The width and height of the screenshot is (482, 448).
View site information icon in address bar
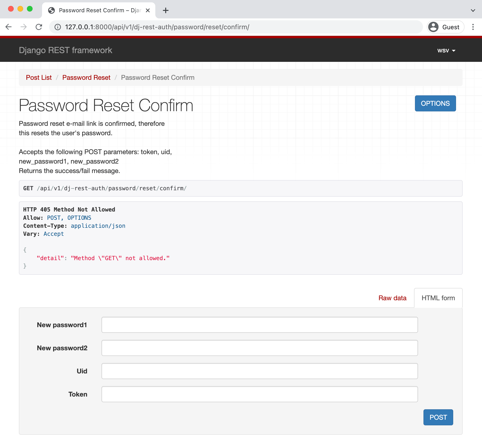tap(58, 27)
